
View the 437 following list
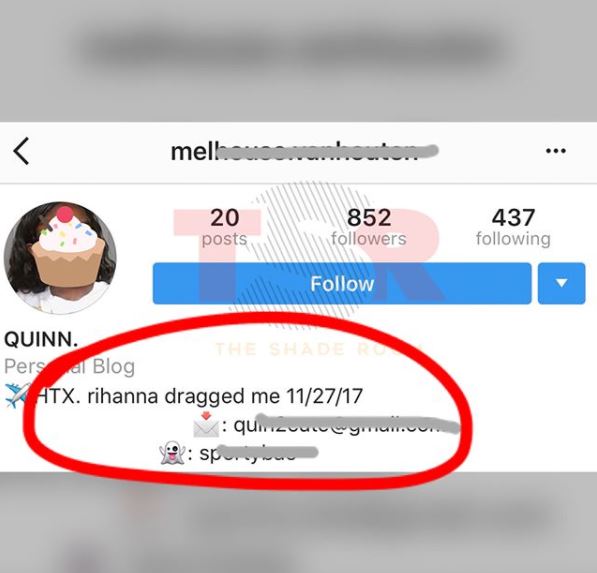pos(513,227)
